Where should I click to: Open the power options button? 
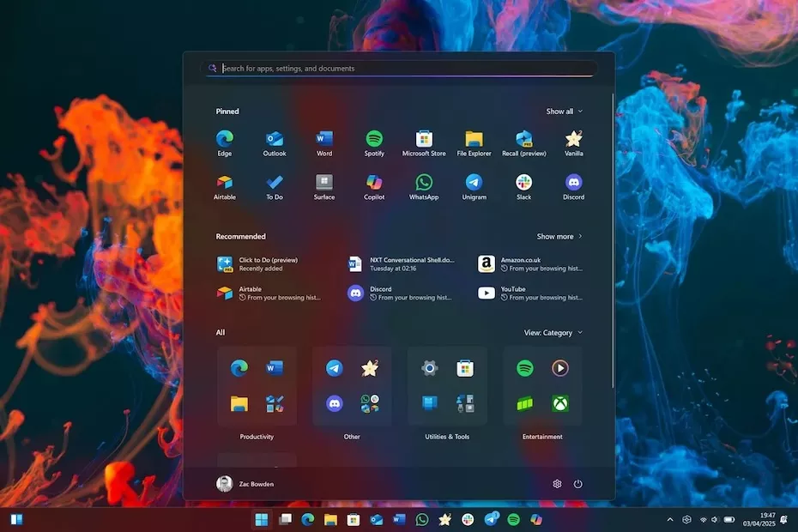click(x=577, y=483)
